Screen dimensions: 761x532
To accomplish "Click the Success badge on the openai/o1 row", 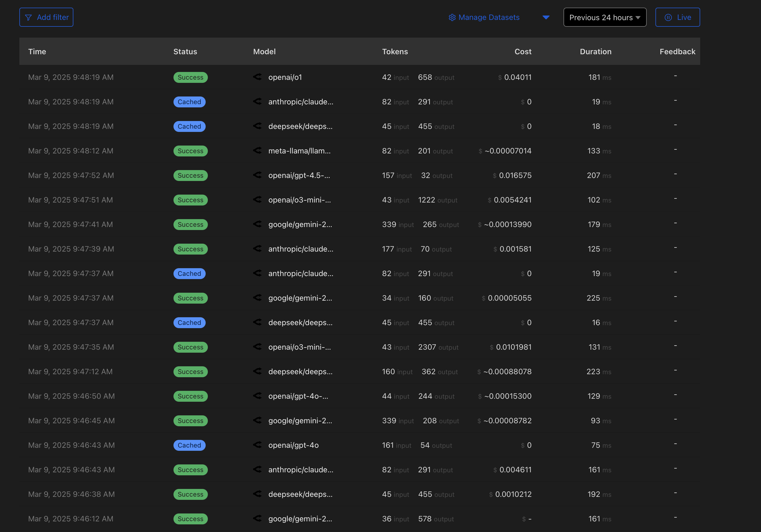I will (190, 77).
